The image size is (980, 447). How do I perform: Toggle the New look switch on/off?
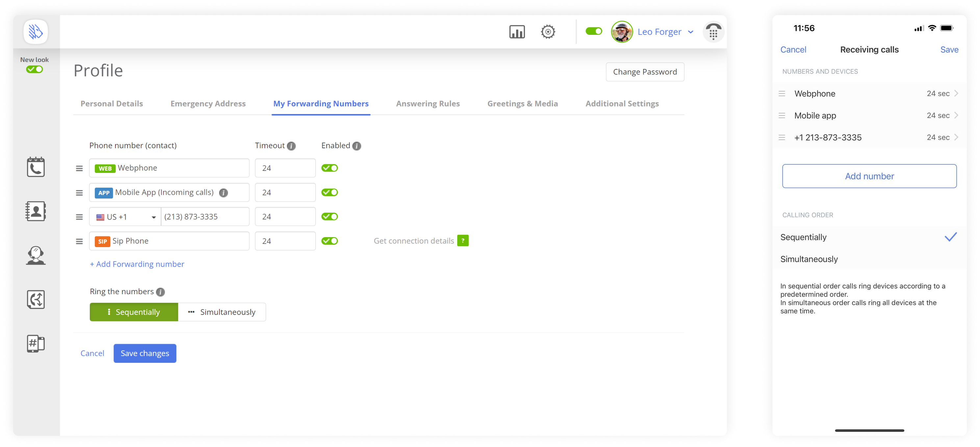[x=34, y=69]
